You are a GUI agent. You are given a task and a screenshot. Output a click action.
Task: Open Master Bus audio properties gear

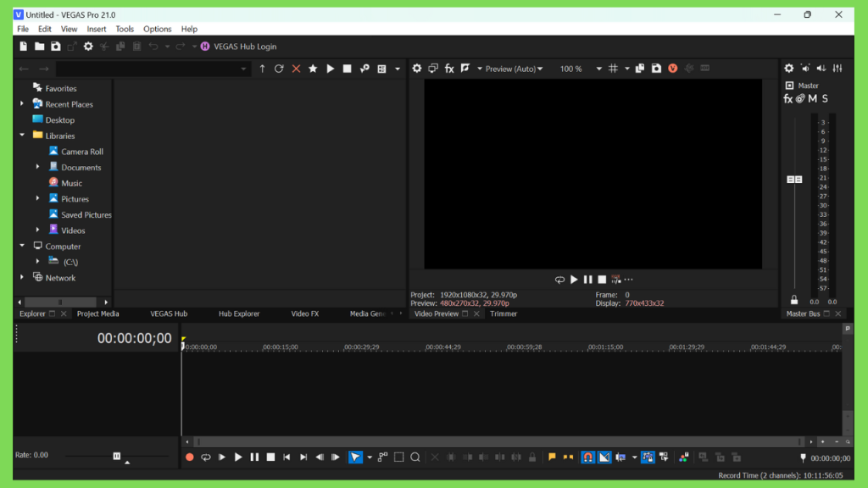(x=789, y=68)
